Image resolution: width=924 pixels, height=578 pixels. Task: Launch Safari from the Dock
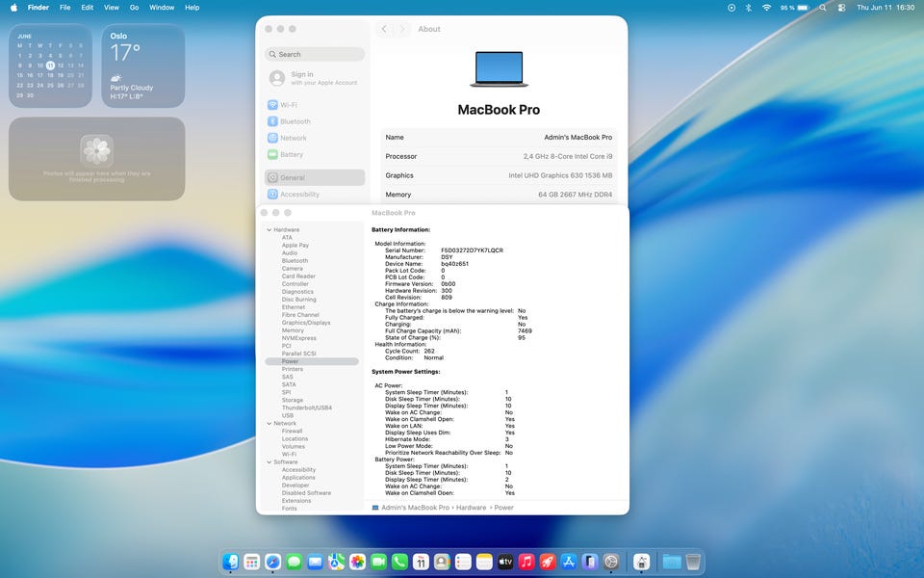coord(272,562)
